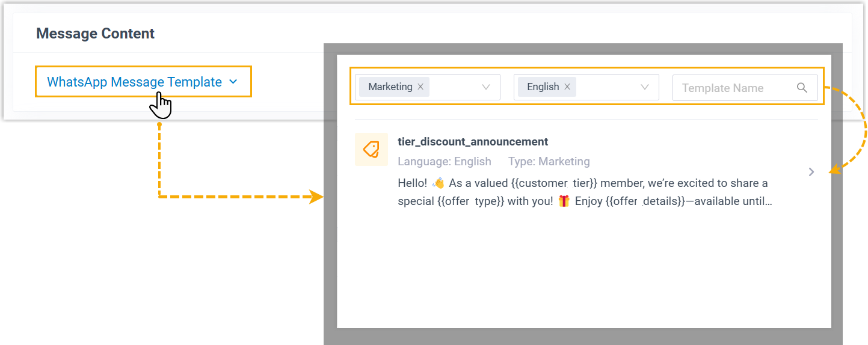Screen dimensions: 868x345
Task: Open template details with right chevron
Action: click(811, 172)
